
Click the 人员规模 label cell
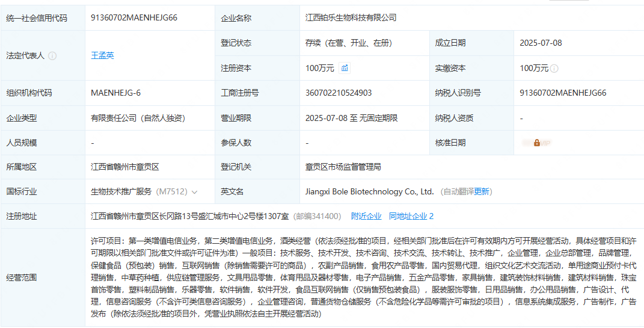43,143
